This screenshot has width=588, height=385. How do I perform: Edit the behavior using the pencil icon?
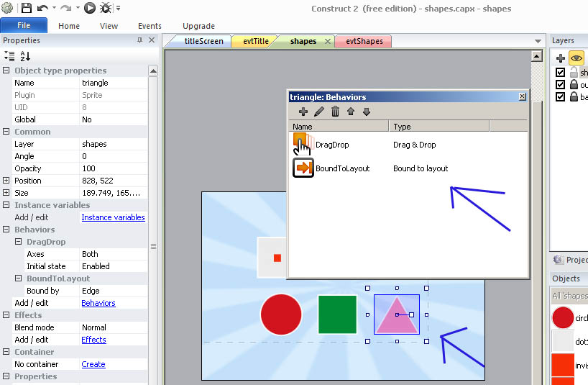(x=319, y=112)
